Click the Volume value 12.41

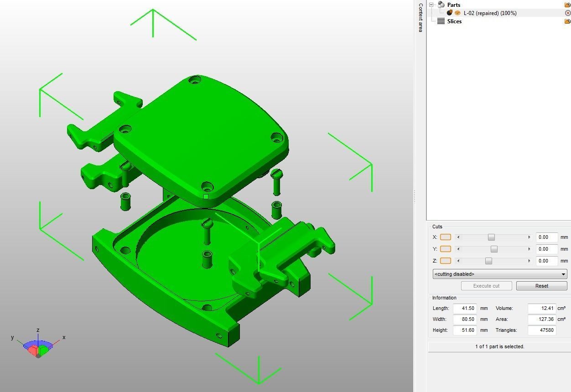click(x=542, y=308)
